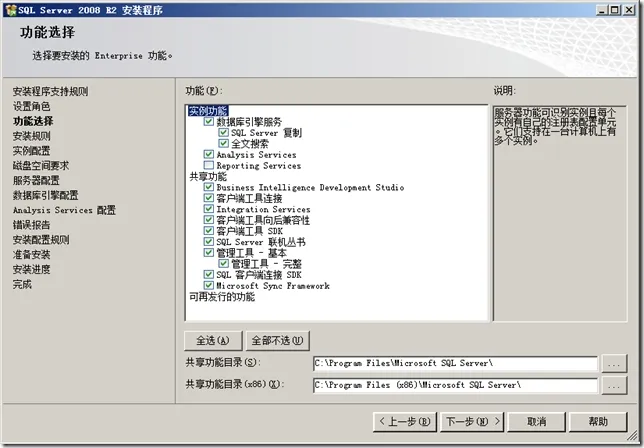Toggle the 全文搜索 checkbox
Viewport: 644px width, 448px height.
pos(223,143)
